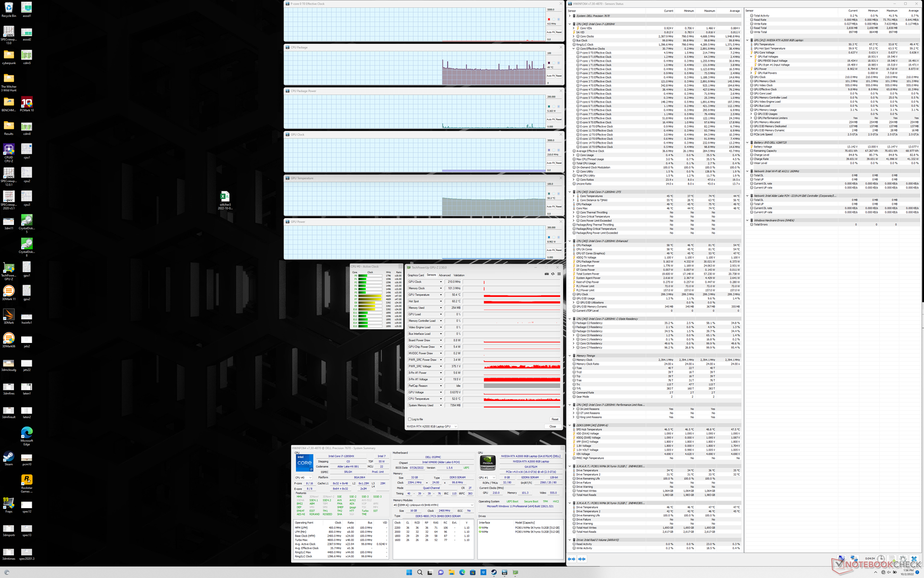Click the Windows Start button
Image resolution: width=924 pixels, height=578 pixels.
tap(409, 572)
